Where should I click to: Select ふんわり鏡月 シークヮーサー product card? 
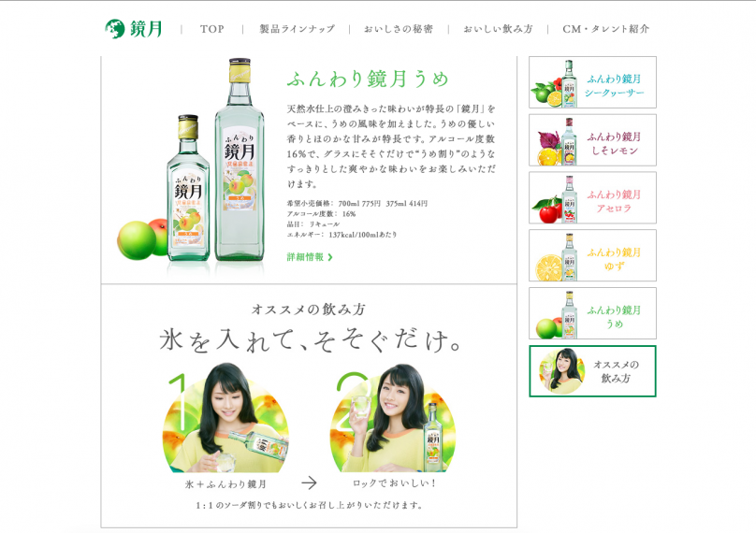point(592,82)
